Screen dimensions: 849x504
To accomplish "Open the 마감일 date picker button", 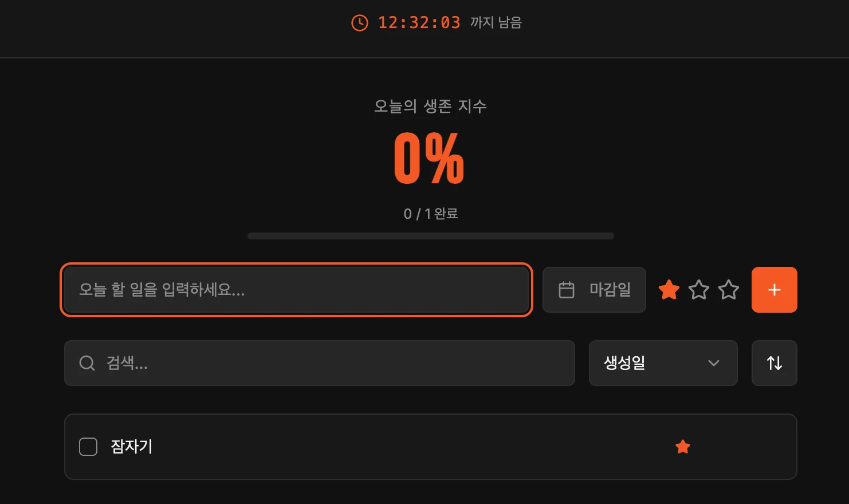I will click(x=594, y=290).
